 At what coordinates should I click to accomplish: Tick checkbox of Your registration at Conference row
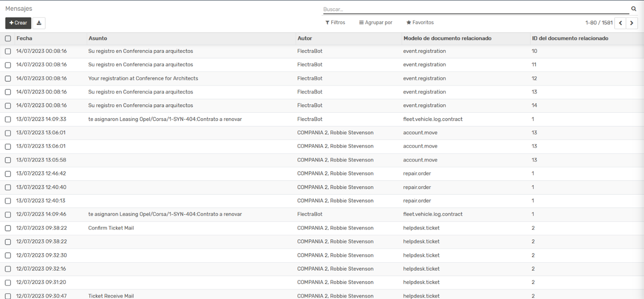click(8, 78)
